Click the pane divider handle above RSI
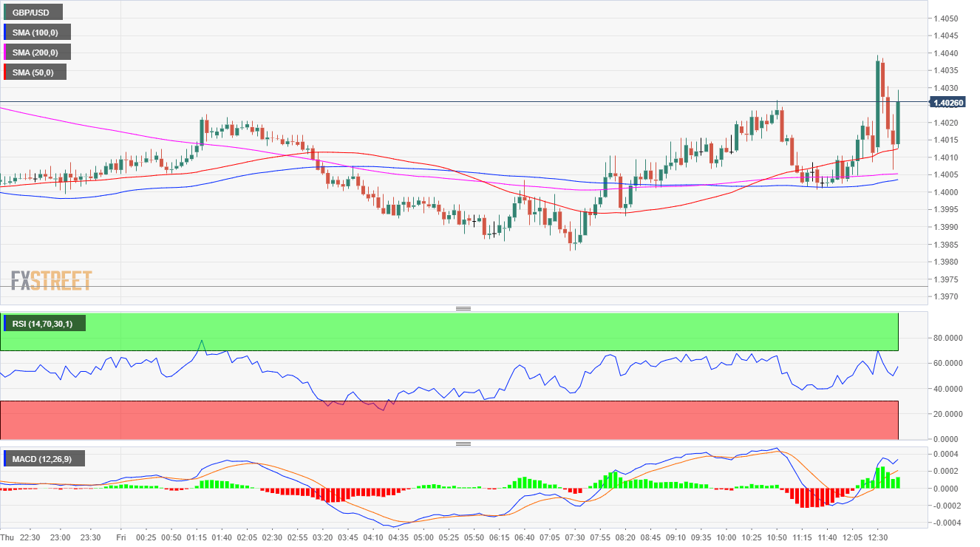This screenshot has width=980, height=547. click(463, 308)
